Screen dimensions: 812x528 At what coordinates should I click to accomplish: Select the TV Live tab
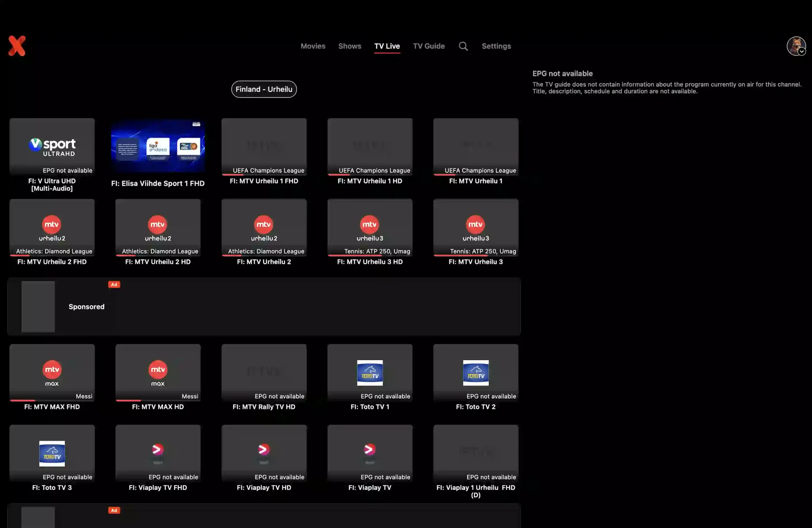click(387, 46)
